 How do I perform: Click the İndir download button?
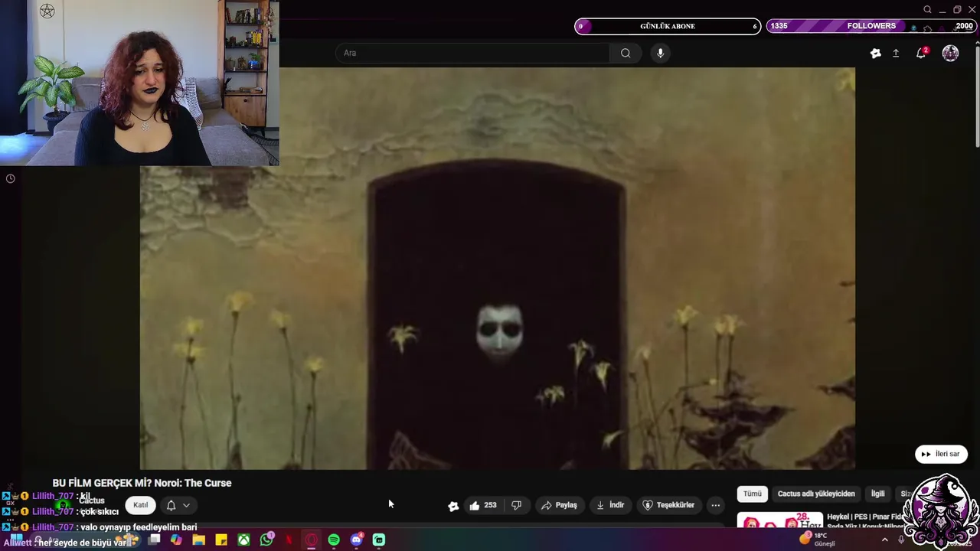(610, 505)
